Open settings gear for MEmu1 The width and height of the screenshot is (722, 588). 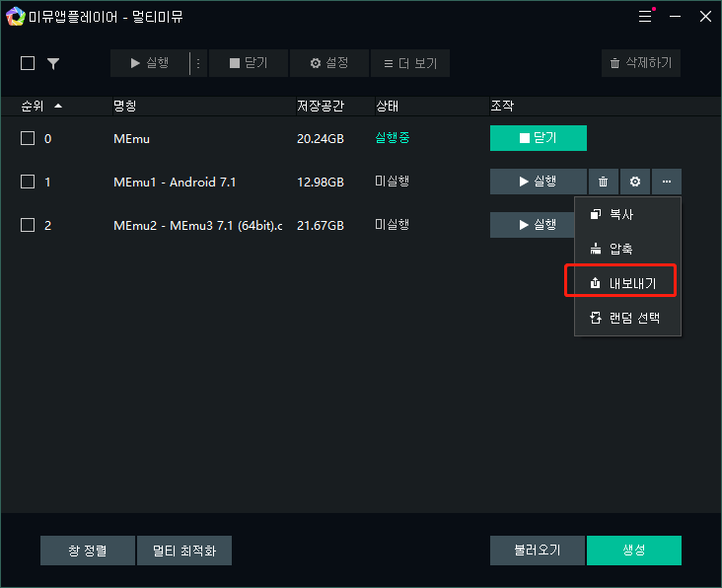pyautogui.click(x=634, y=182)
